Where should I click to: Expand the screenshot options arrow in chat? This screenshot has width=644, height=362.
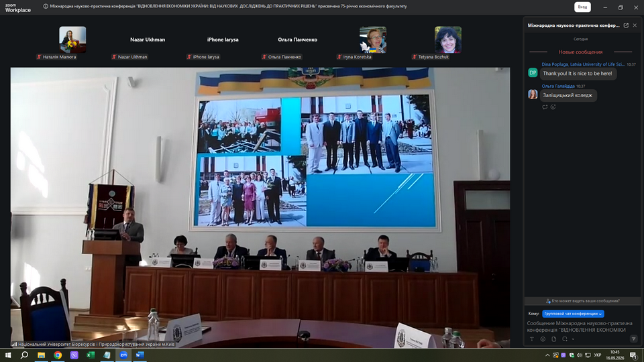tap(573, 339)
